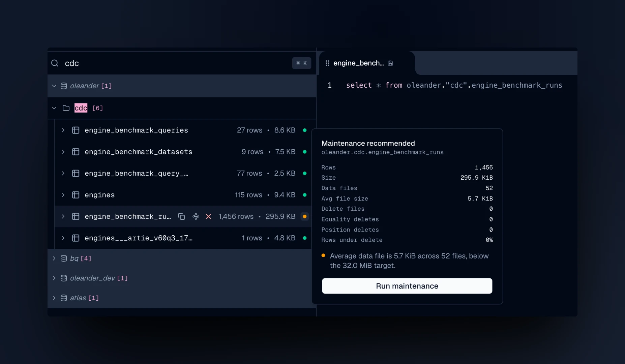Click the engine_benchmark_query_… table icon
Image resolution: width=625 pixels, height=364 pixels.
tap(76, 173)
